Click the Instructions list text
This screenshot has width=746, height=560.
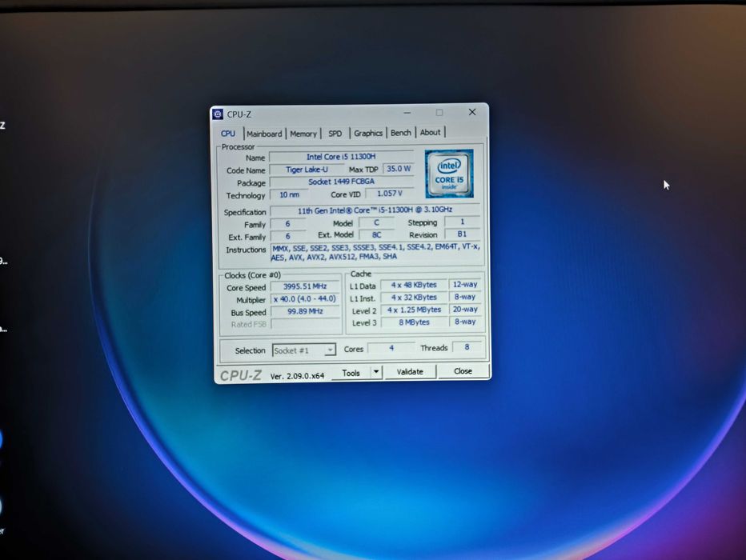(375, 252)
